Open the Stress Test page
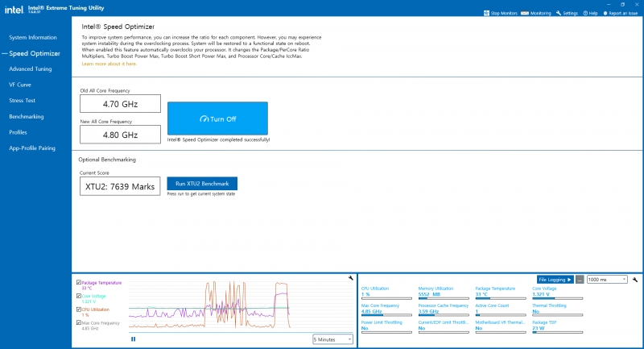This screenshot has width=644, height=349. (22, 101)
